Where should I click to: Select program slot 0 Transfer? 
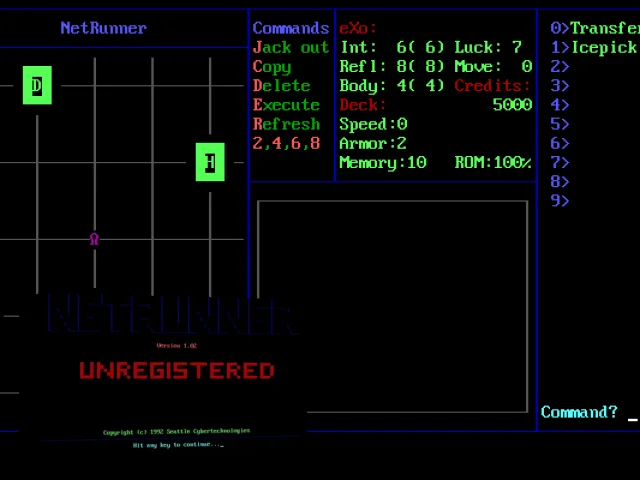click(x=595, y=28)
